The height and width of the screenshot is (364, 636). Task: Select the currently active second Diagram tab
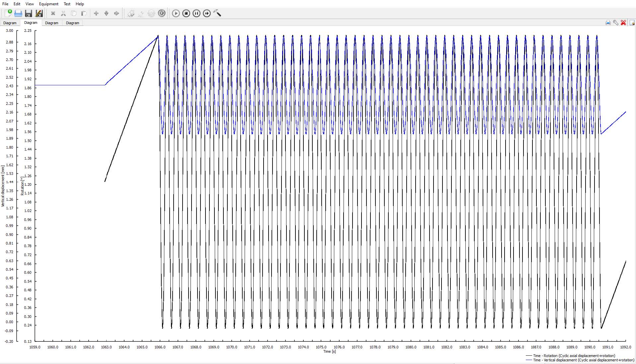31,23
